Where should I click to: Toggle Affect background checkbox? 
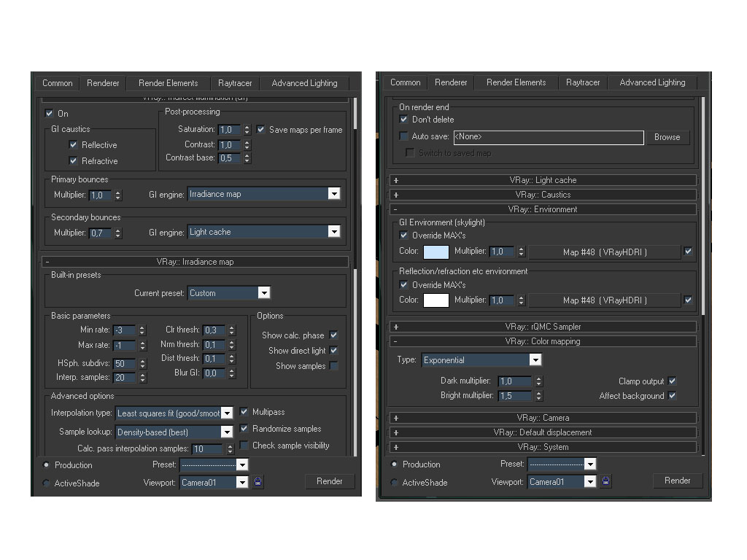coord(672,395)
